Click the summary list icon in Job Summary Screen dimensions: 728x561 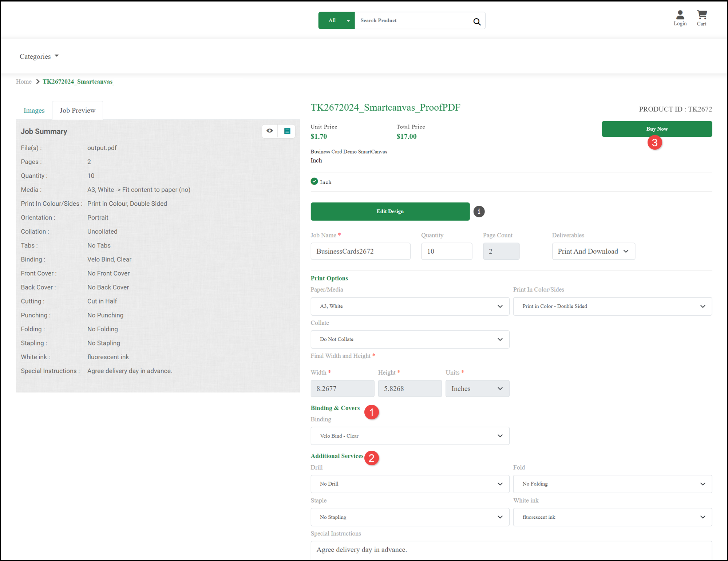(x=287, y=131)
